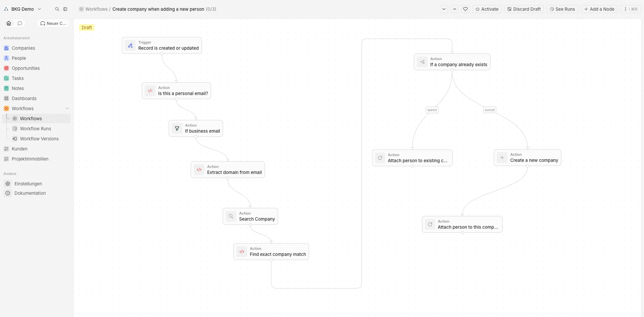Click the Discard Draft button

[x=524, y=9]
